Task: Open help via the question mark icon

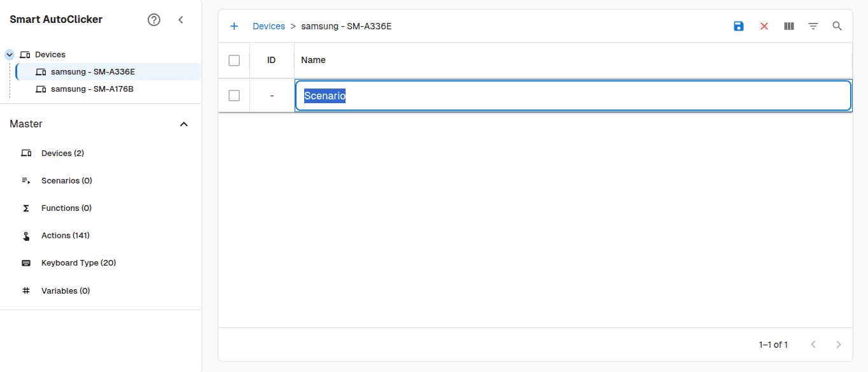Action: click(154, 19)
